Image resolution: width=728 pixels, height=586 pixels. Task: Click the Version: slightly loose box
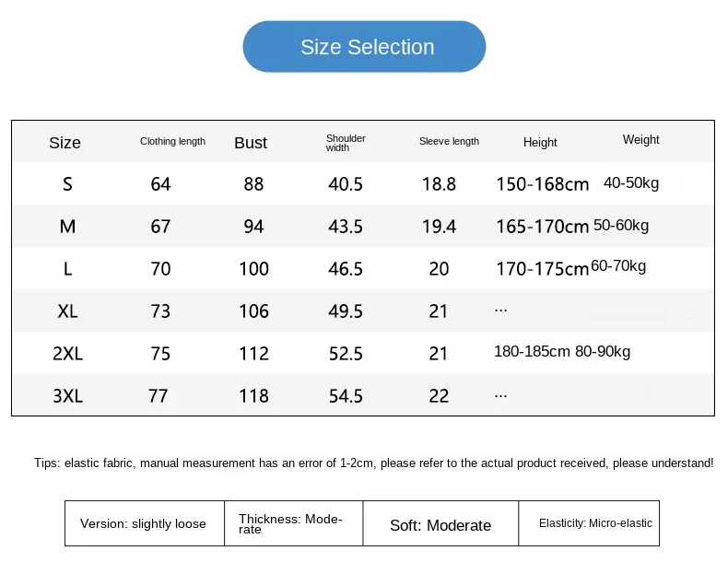144,523
